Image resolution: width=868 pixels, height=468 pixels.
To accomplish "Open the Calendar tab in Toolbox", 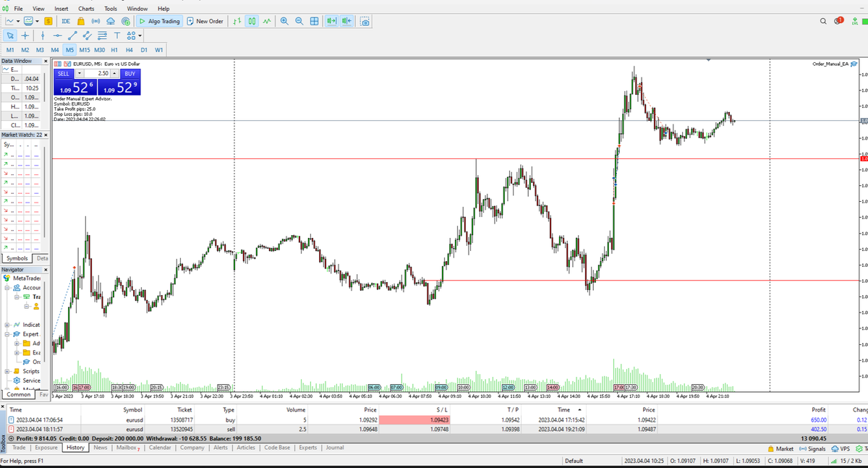I will click(x=160, y=448).
